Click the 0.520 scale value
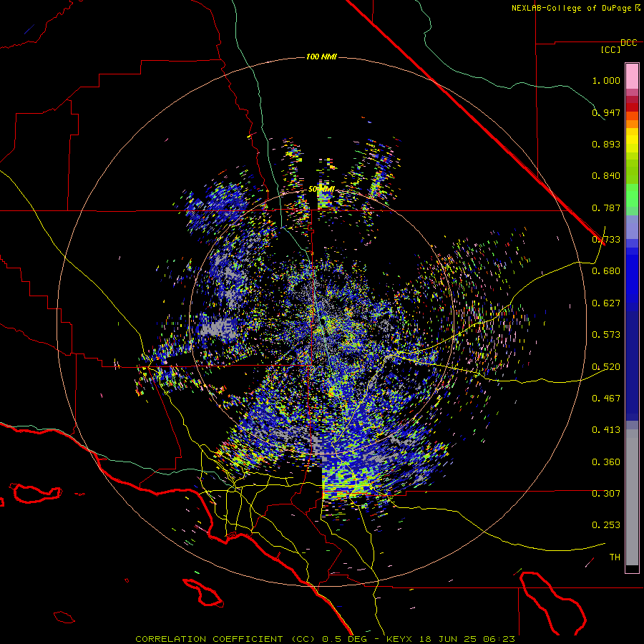This screenshot has width=644, height=644. [606, 367]
